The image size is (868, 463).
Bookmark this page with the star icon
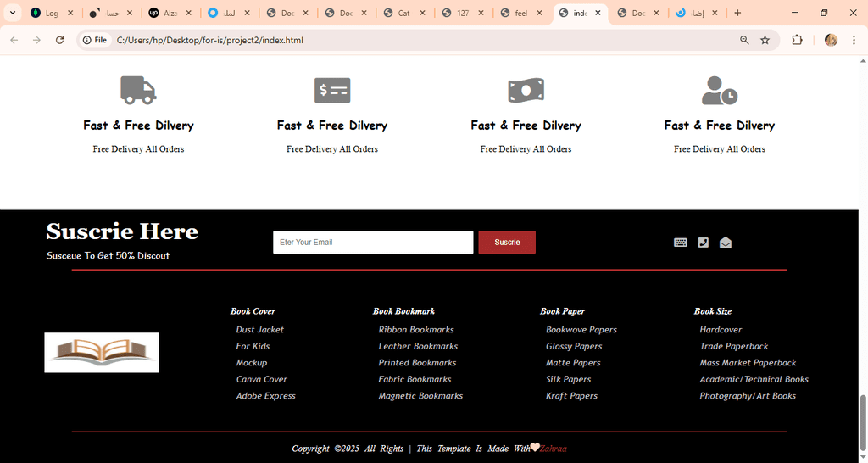tap(765, 40)
